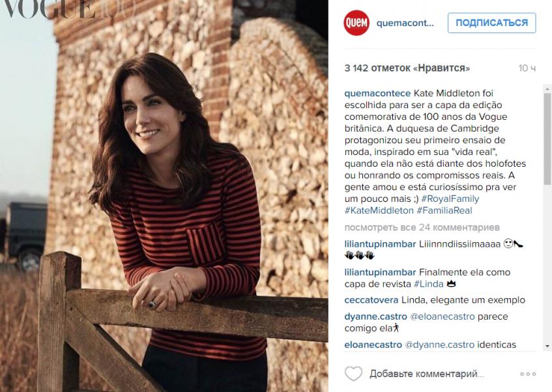Open dyanne.castro commenter profile

tap(375, 316)
